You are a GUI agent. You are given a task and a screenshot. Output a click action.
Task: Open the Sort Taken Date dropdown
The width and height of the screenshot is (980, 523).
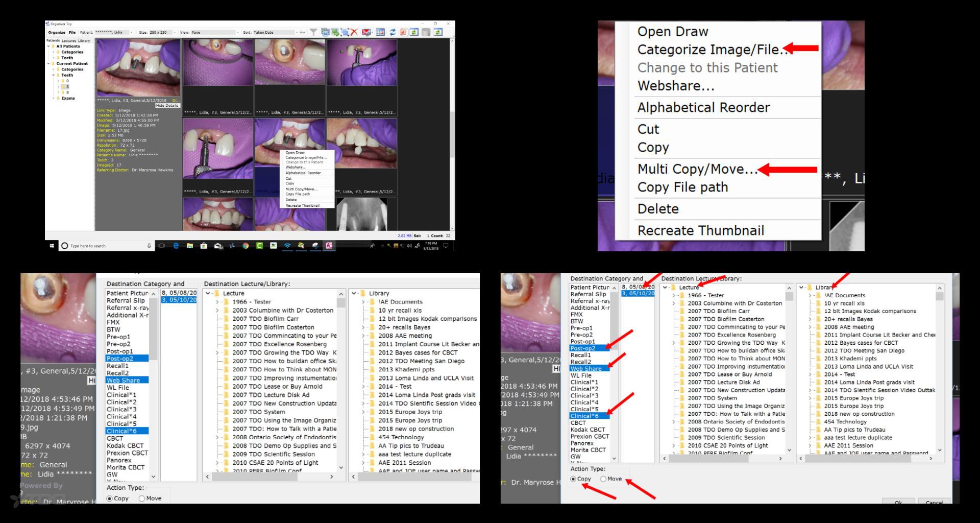[x=296, y=32]
